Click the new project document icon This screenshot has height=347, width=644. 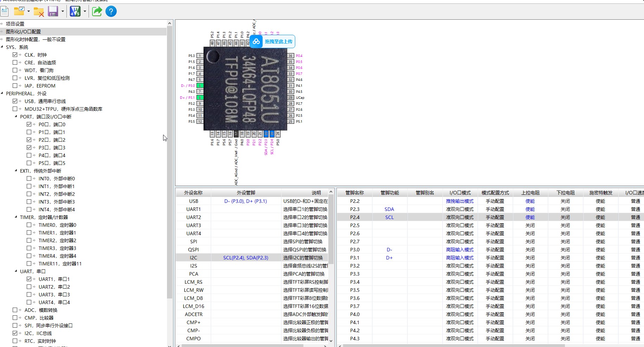(x=5, y=12)
